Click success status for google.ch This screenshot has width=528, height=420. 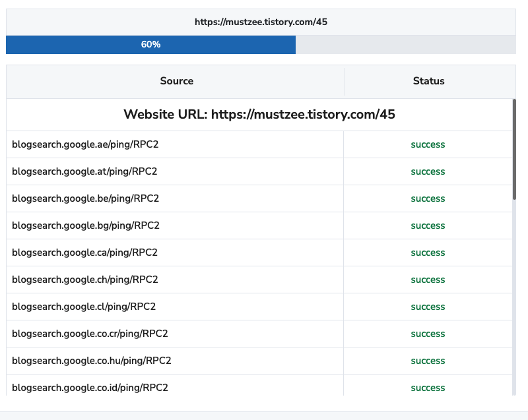pos(428,280)
